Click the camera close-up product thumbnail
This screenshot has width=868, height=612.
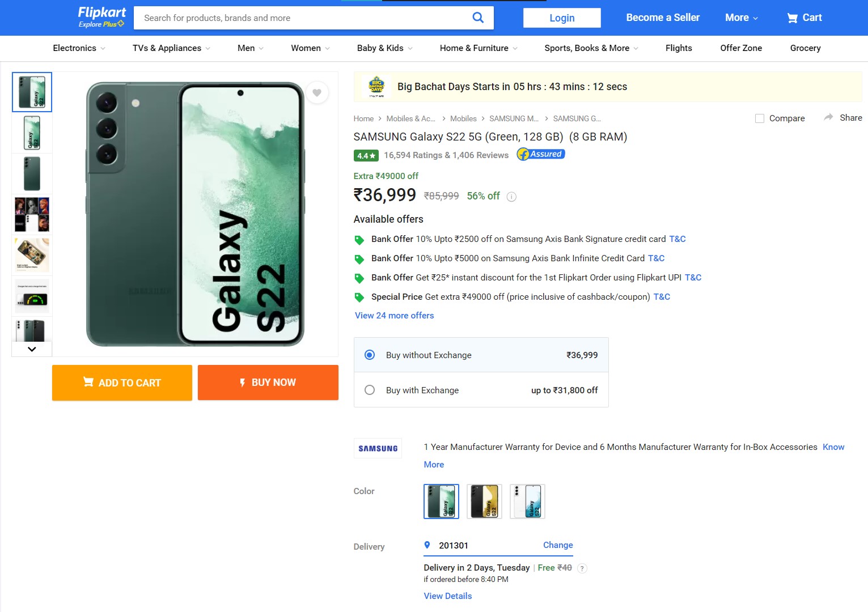tap(32, 173)
